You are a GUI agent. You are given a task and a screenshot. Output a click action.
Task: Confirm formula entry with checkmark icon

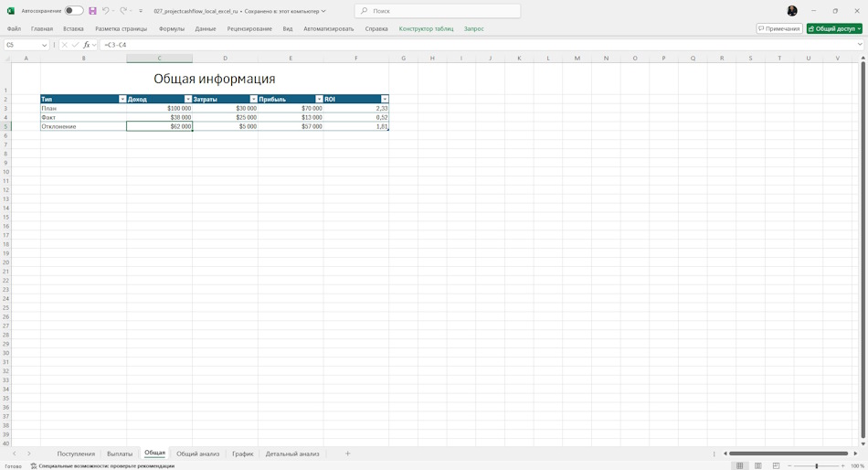tap(75, 45)
